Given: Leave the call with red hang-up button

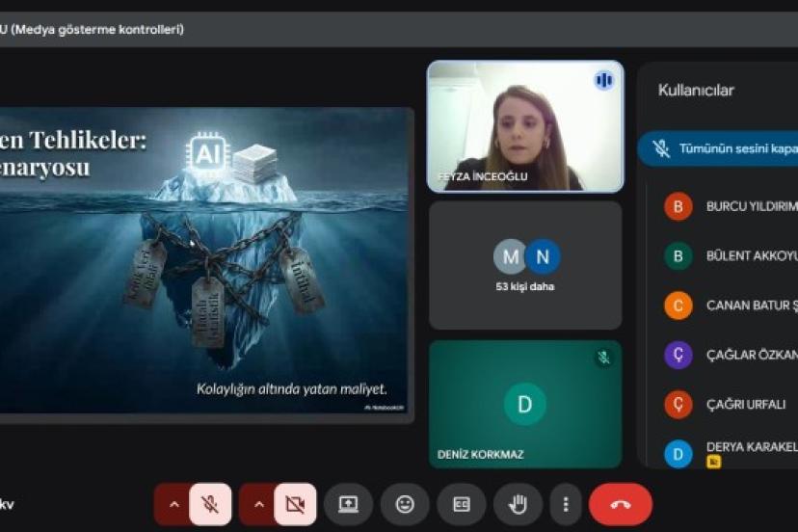Looking at the screenshot, I should click(620, 504).
